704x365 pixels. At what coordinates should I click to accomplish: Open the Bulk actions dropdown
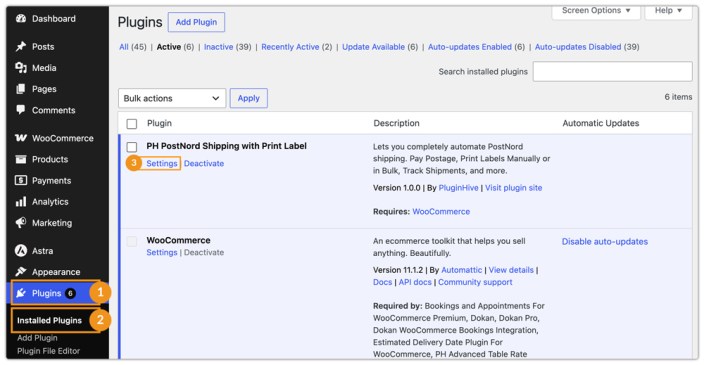click(172, 98)
